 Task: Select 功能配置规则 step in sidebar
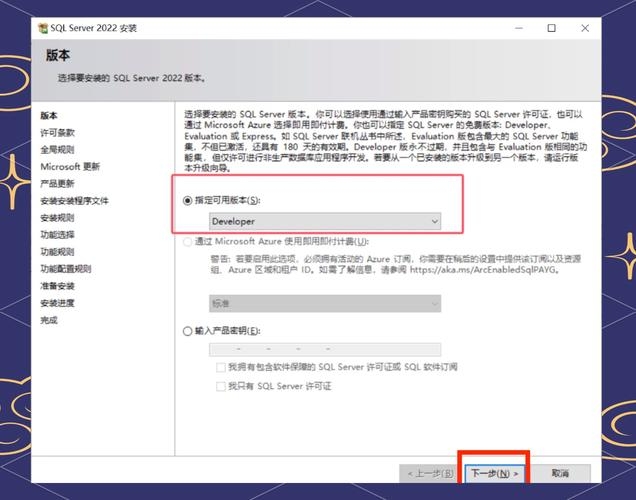66,269
